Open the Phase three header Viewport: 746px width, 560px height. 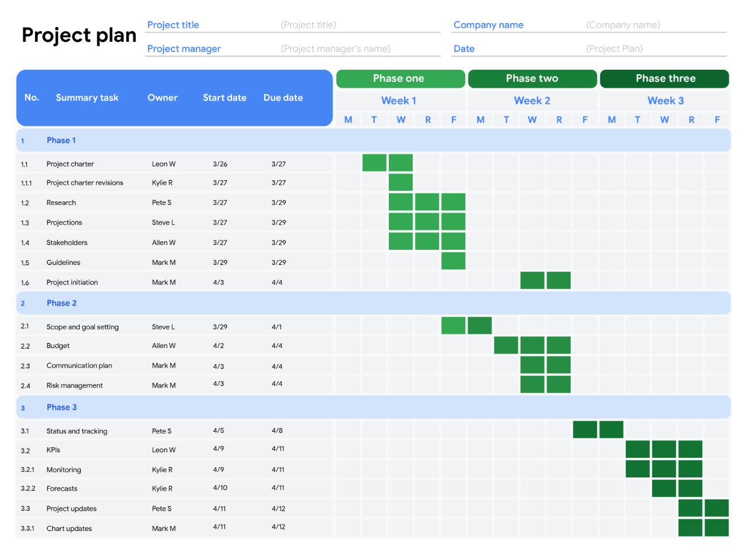665,79
